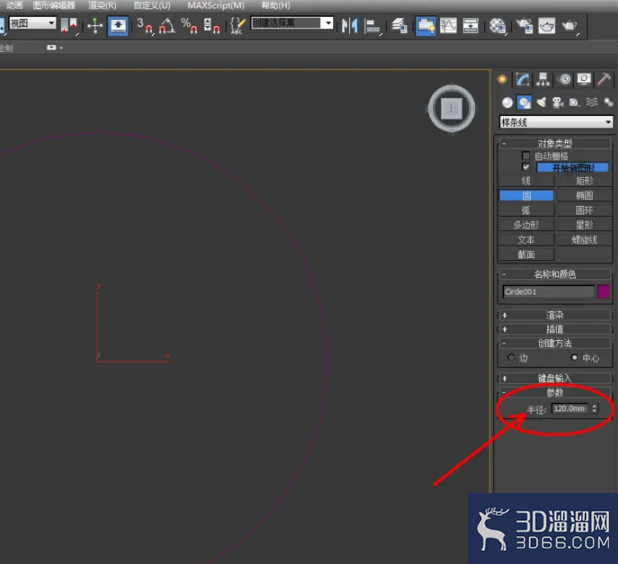The height and width of the screenshot is (564, 618).
Task: Toggle the 3D snaps magnet icon
Action: [x=145, y=26]
